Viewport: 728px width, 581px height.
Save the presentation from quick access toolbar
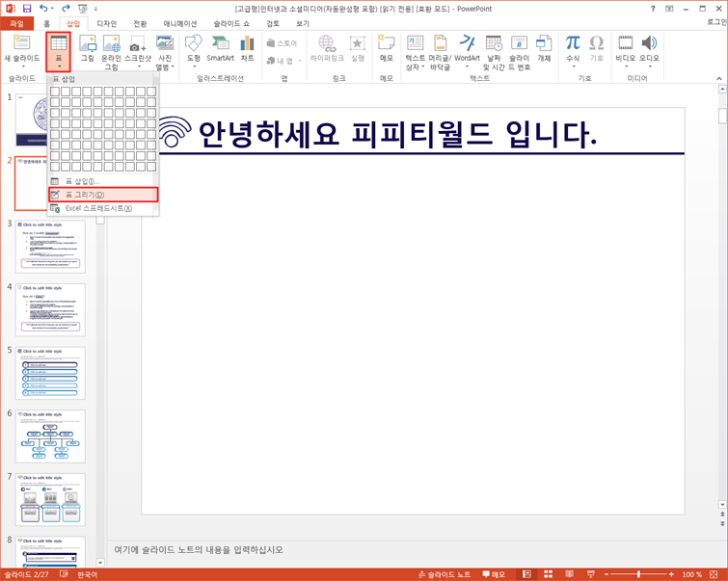[x=27, y=9]
